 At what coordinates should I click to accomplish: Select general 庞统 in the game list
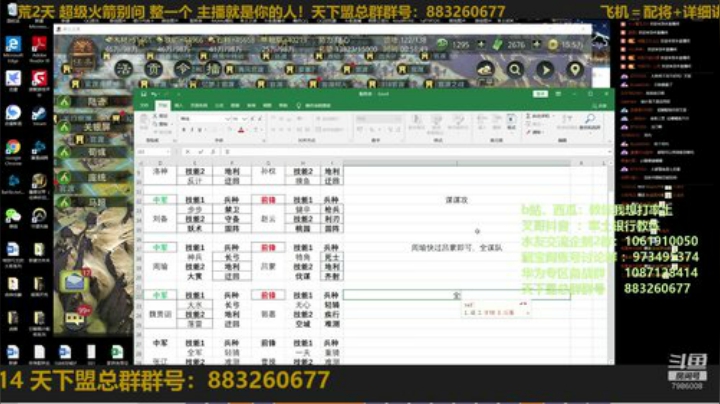(92, 177)
